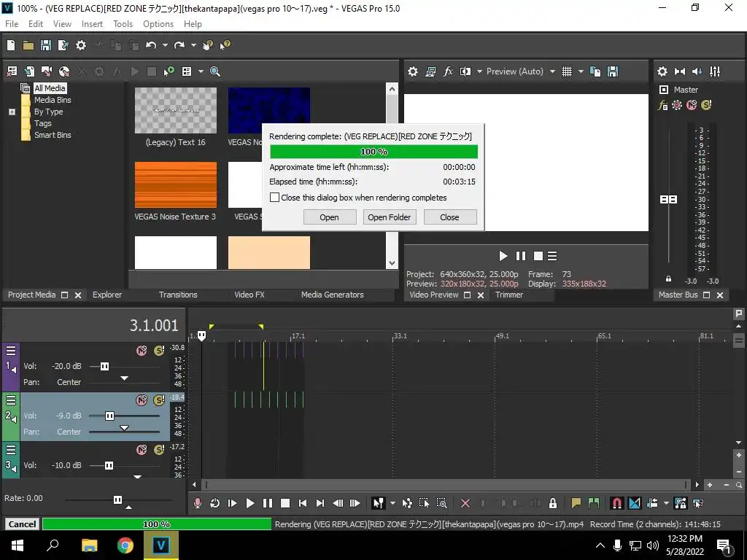Click the What's This help icon
The height and width of the screenshot is (560, 747).
click(225, 45)
